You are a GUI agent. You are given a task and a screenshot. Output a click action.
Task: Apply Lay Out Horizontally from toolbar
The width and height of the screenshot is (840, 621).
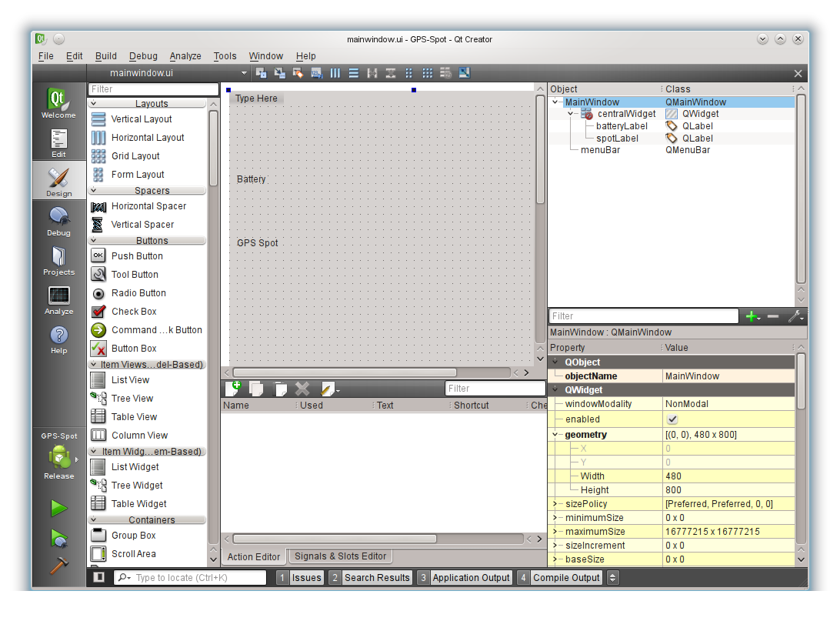point(335,73)
